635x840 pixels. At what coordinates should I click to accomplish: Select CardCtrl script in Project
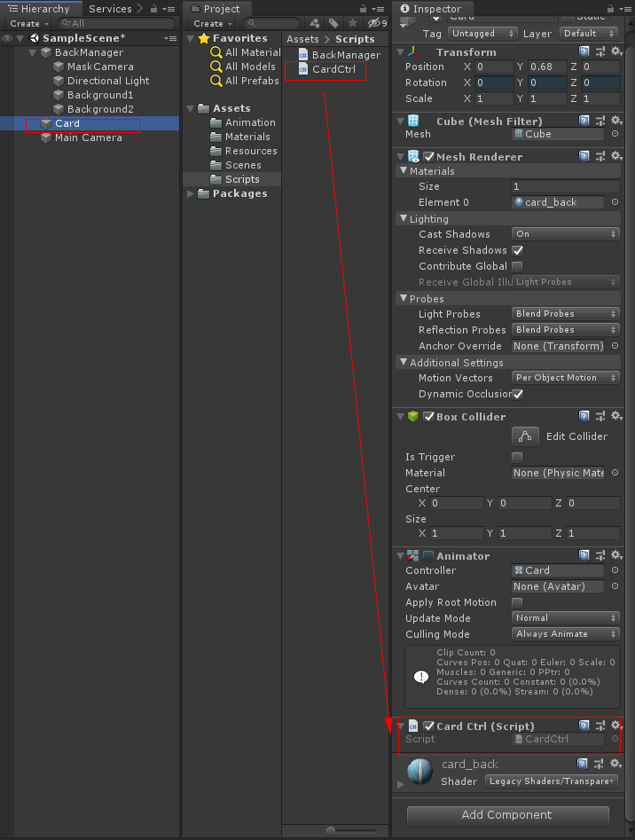click(x=327, y=69)
